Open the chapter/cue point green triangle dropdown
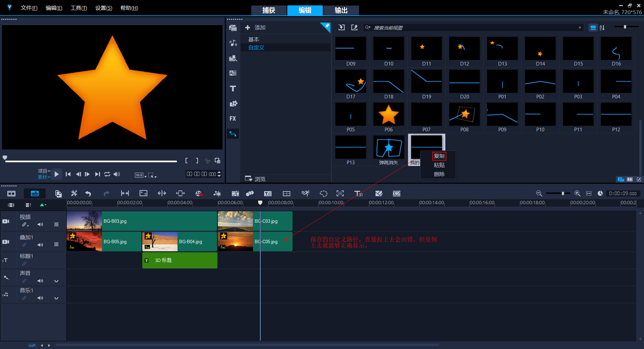The width and height of the screenshot is (644, 349). coord(43,205)
